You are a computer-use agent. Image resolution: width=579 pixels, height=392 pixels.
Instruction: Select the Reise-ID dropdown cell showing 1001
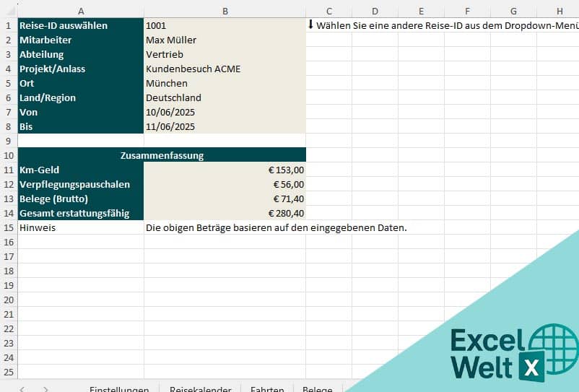pyautogui.click(x=225, y=25)
